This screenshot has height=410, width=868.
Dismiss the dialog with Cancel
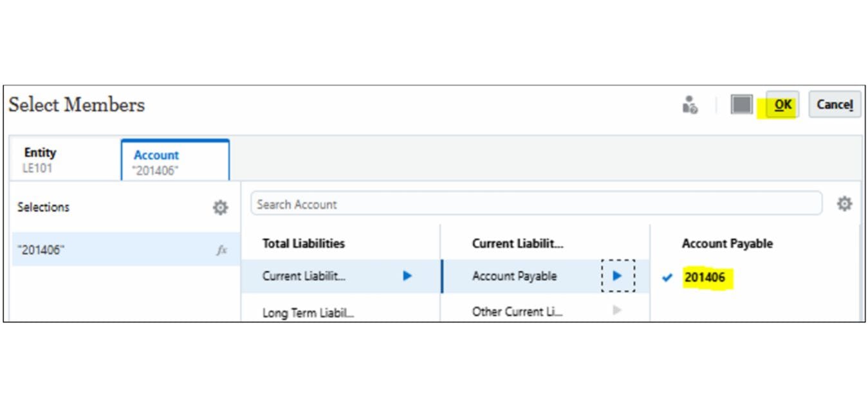[x=834, y=104]
